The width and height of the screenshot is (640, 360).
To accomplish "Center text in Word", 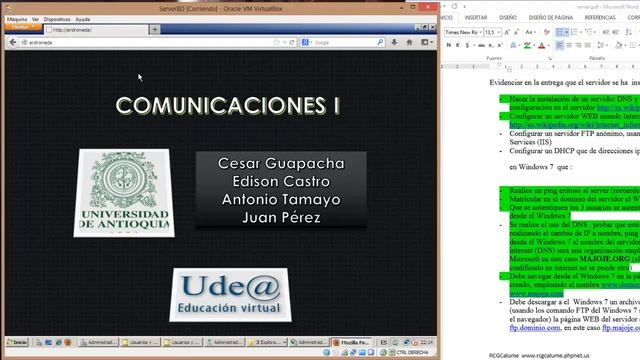I will (x=569, y=45).
